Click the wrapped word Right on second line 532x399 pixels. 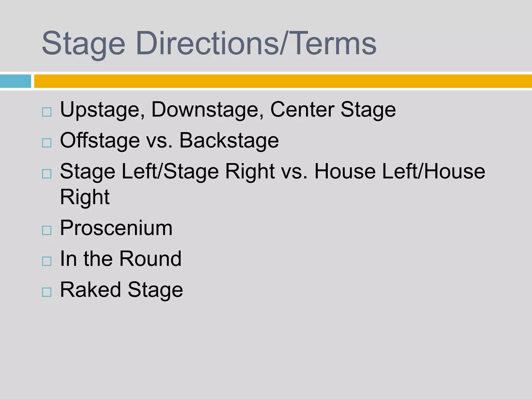(x=85, y=197)
